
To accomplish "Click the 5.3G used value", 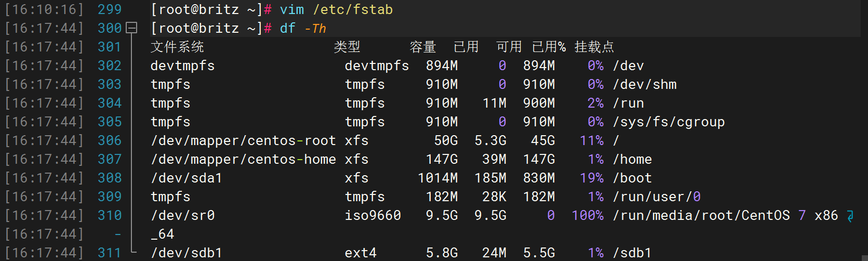I will point(490,140).
